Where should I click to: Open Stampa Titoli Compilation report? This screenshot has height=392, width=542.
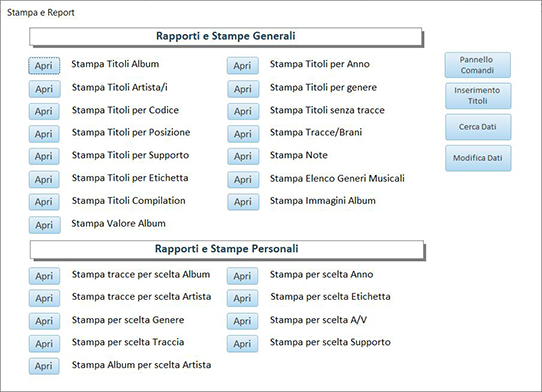click(44, 202)
